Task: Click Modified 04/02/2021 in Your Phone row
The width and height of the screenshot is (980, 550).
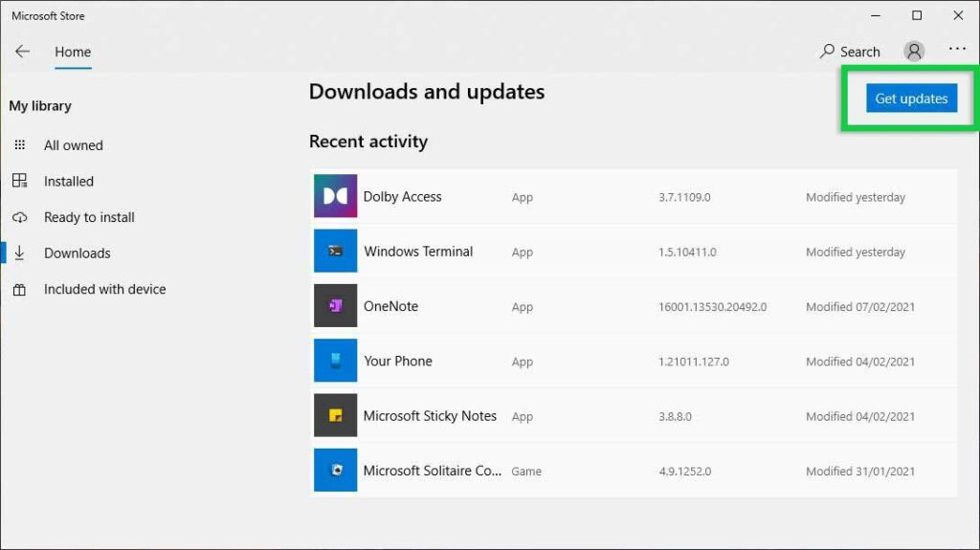Action: pyautogui.click(x=860, y=362)
